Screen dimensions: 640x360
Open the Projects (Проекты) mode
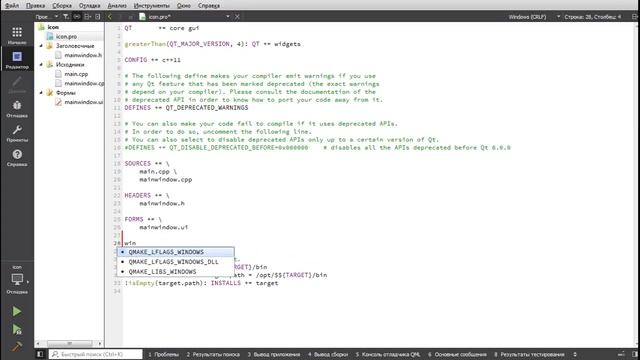coord(17,133)
